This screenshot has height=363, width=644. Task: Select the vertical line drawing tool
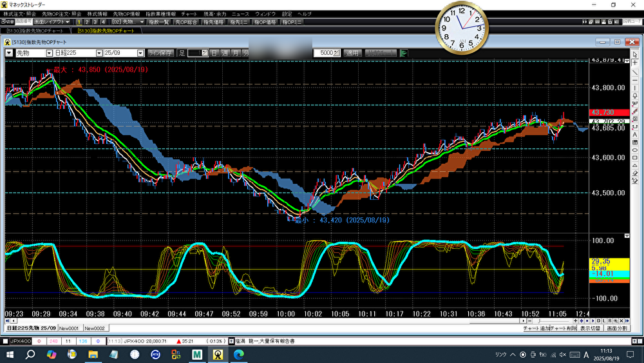635,88
